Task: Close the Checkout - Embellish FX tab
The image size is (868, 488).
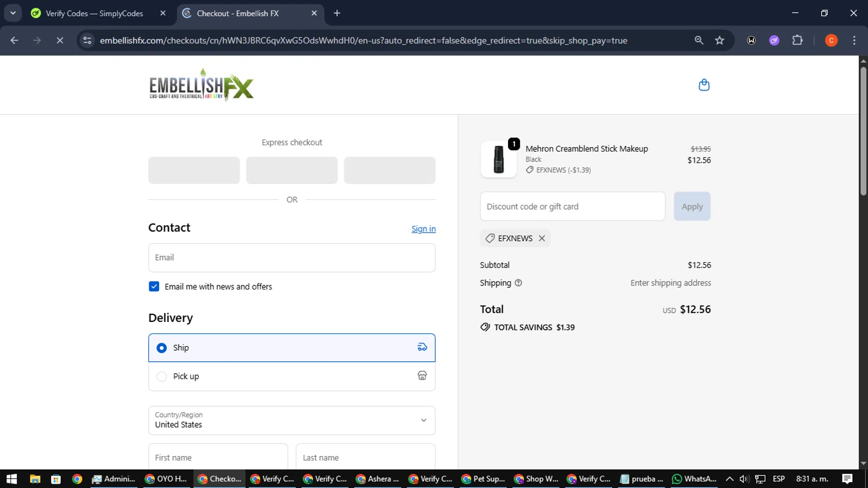Action: pos(314,13)
